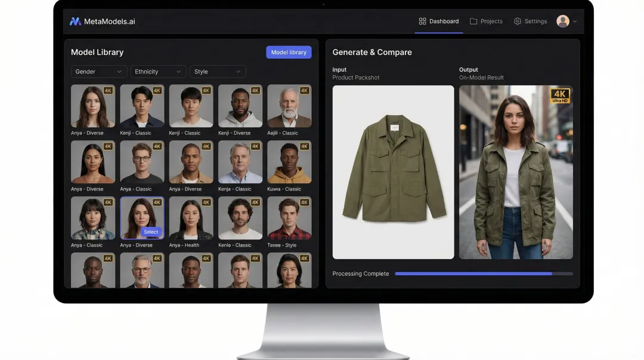Click the MetaModels.ai logo
644x360 pixels.
(x=101, y=21)
